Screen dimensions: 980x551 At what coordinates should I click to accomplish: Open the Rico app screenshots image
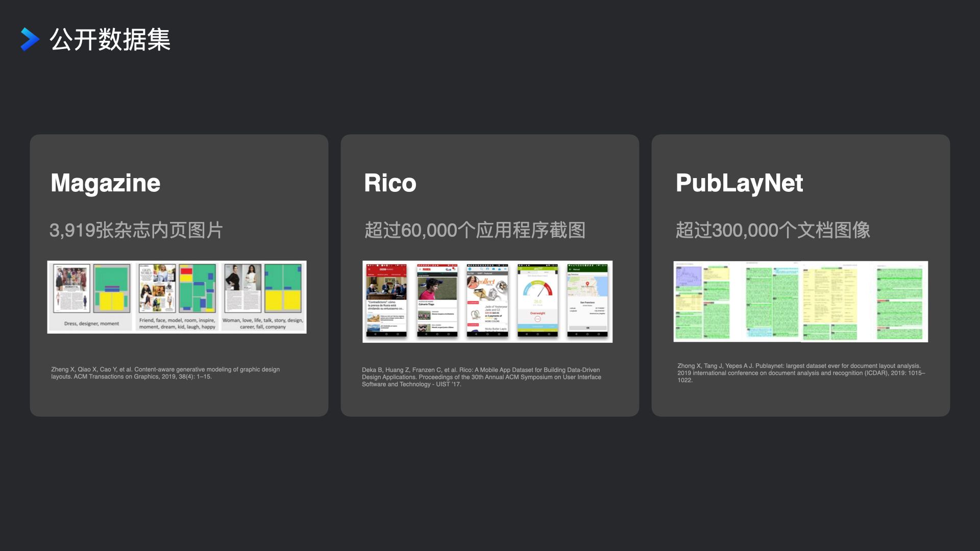(x=487, y=301)
